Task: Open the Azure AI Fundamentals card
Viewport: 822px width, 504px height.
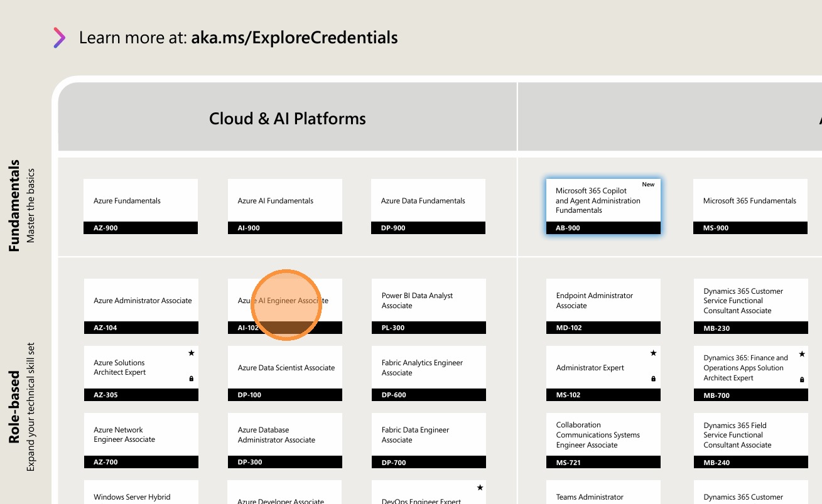Action: pos(285,206)
